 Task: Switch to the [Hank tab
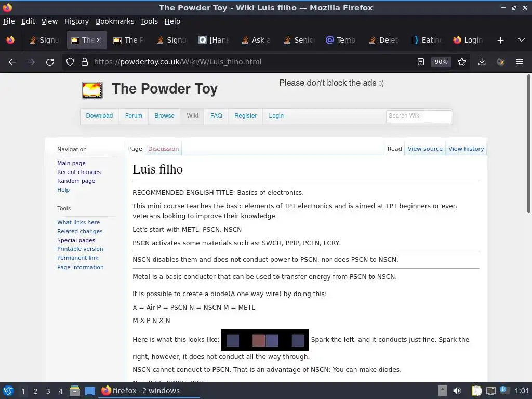pos(215,41)
